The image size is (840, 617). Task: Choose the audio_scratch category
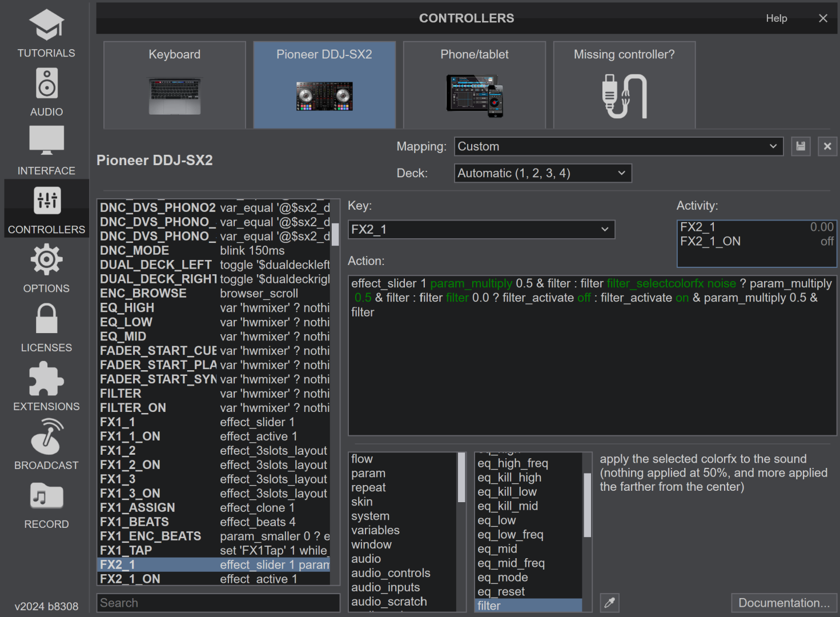pos(403,602)
